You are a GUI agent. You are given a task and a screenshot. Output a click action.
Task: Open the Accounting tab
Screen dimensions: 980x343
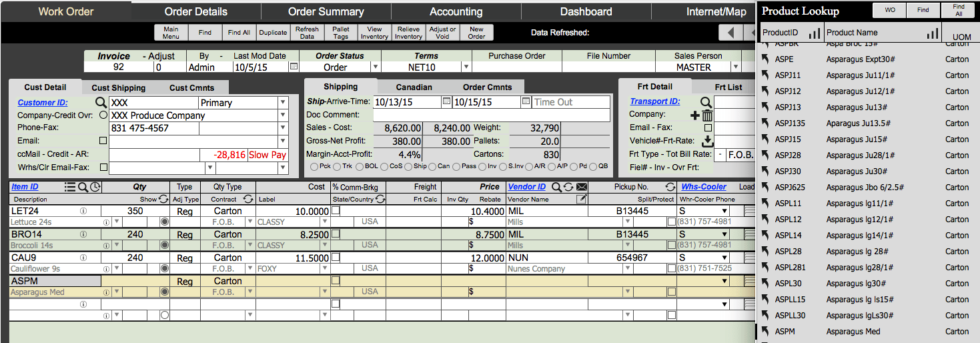[x=456, y=11]
